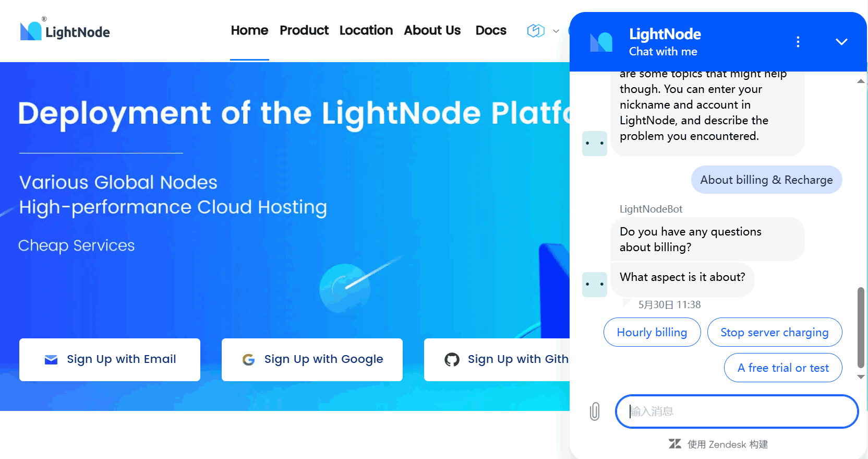This screenshot has width=868, height=459.
Task: Choose Sign Up with Github
Action: coord(497,359)
